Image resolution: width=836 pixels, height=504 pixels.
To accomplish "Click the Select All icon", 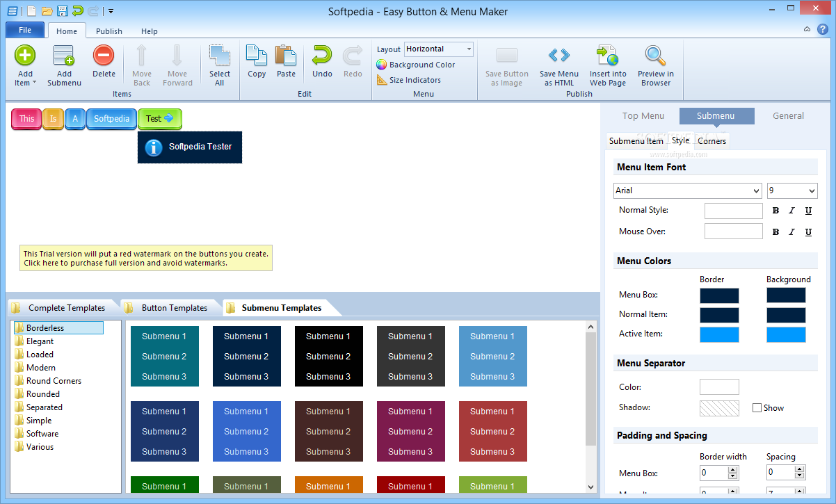I will [x=220, y=56].
